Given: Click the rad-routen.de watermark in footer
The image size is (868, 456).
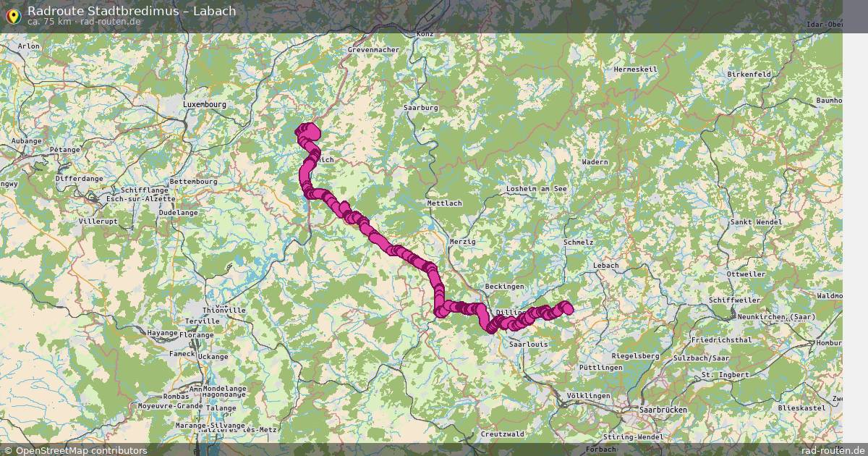Looking at the screenshot, I should 833,450.
